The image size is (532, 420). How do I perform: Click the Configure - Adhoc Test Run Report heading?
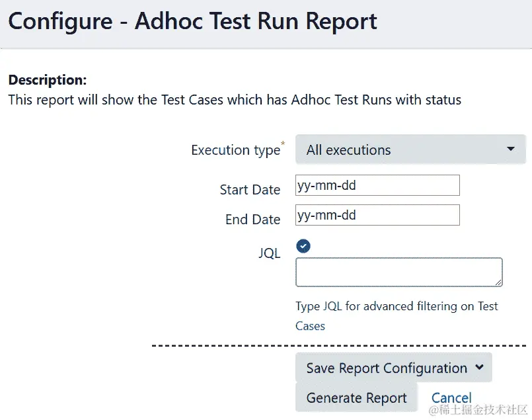tap(192, 22)
